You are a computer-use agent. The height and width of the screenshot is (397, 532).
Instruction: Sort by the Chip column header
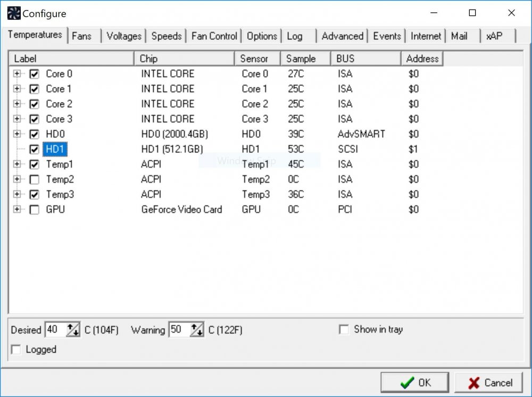185,59
